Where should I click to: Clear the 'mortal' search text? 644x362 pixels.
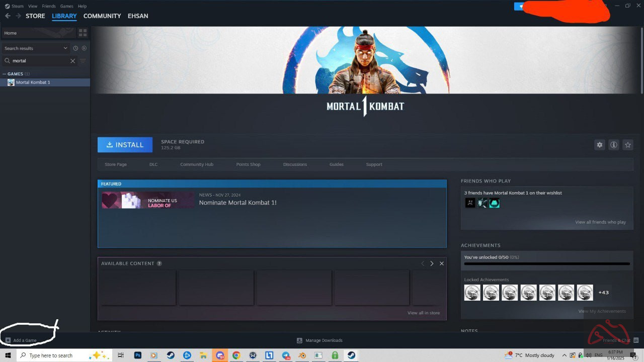click(x=72, y=61)
